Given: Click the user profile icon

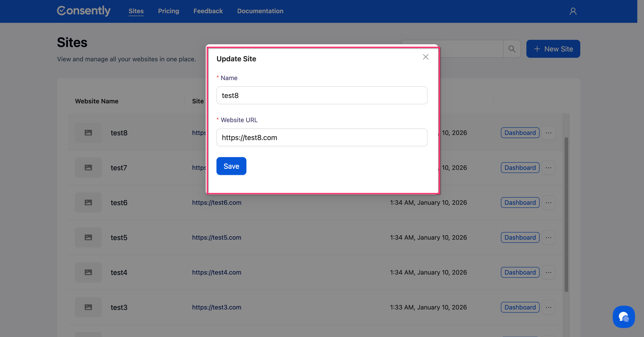Looking at the screenshot, I should (573, 11).
